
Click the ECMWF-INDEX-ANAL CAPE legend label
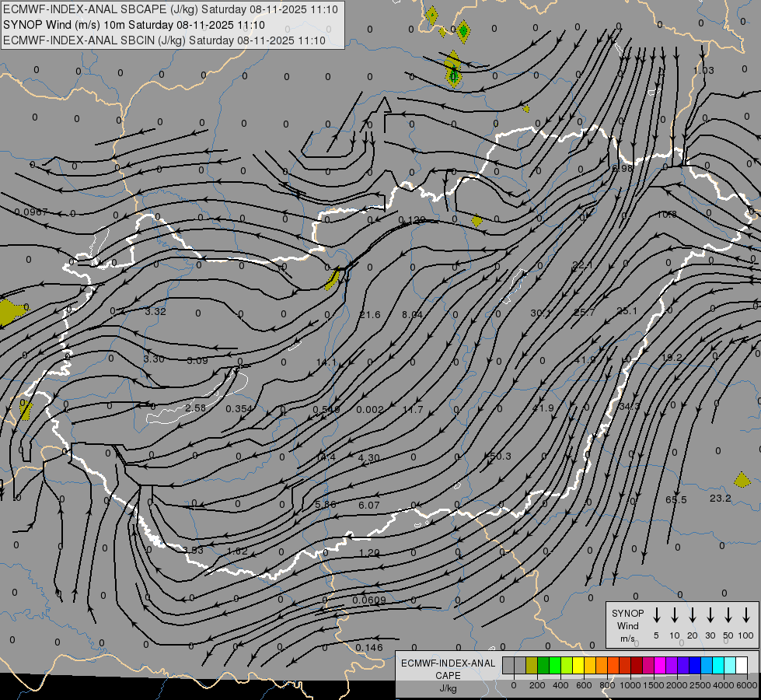click(x=448, y=670)
